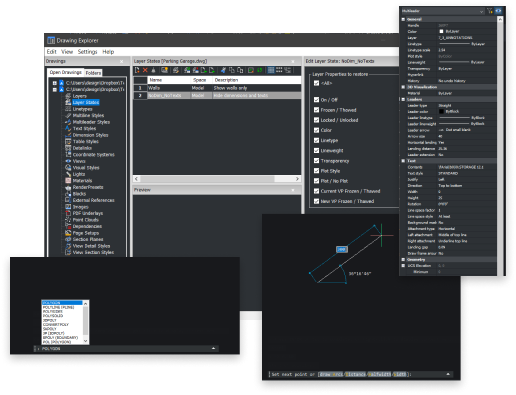Viewport: 516px width, 395px height.
Task: Click the PDF Underlays icon in tree
Action: coord(68,213)
